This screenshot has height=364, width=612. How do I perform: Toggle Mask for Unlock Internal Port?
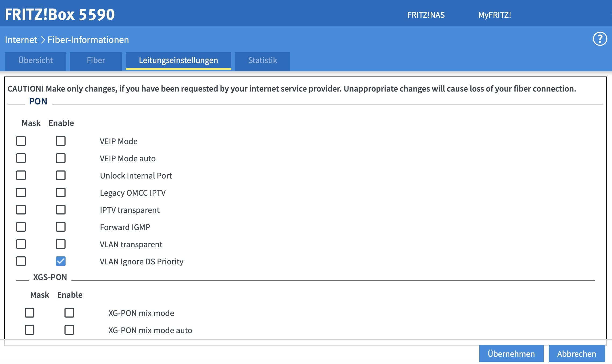(21, 175)
